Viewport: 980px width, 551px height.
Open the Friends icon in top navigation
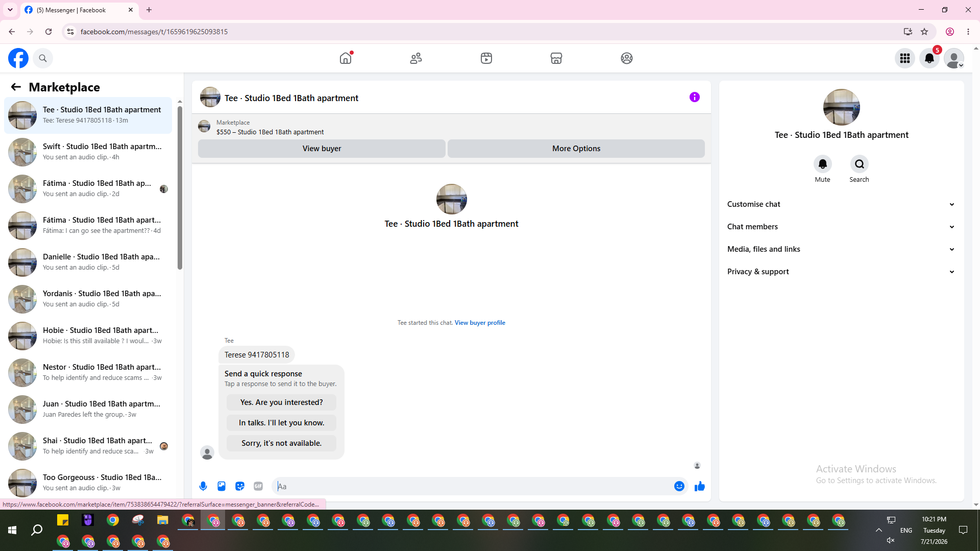[x=416, y=58]
